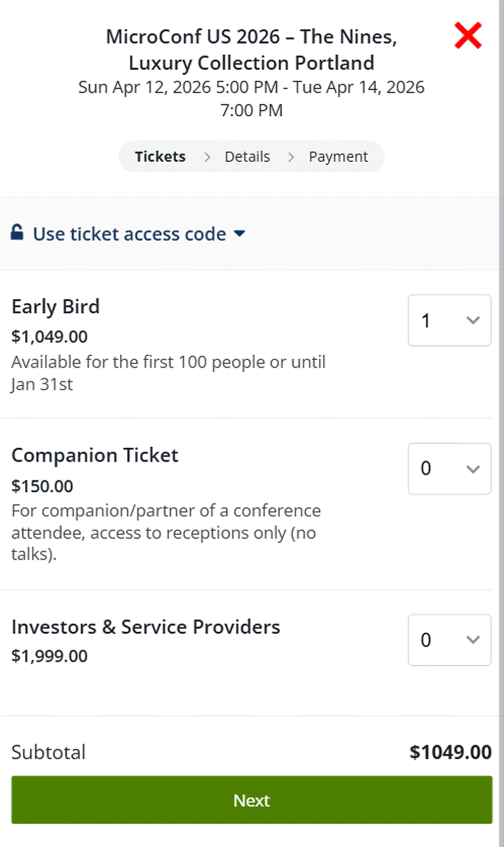Image resolution: width=504 pixels, height=847 pixels.
Task: Click the Early Bird availability description
Action: tap(168, 373)
